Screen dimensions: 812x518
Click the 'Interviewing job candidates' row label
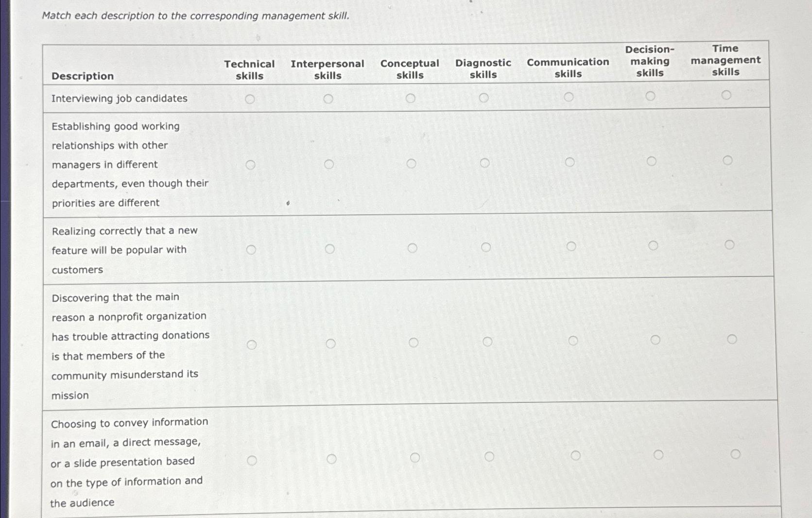(120, 98)
